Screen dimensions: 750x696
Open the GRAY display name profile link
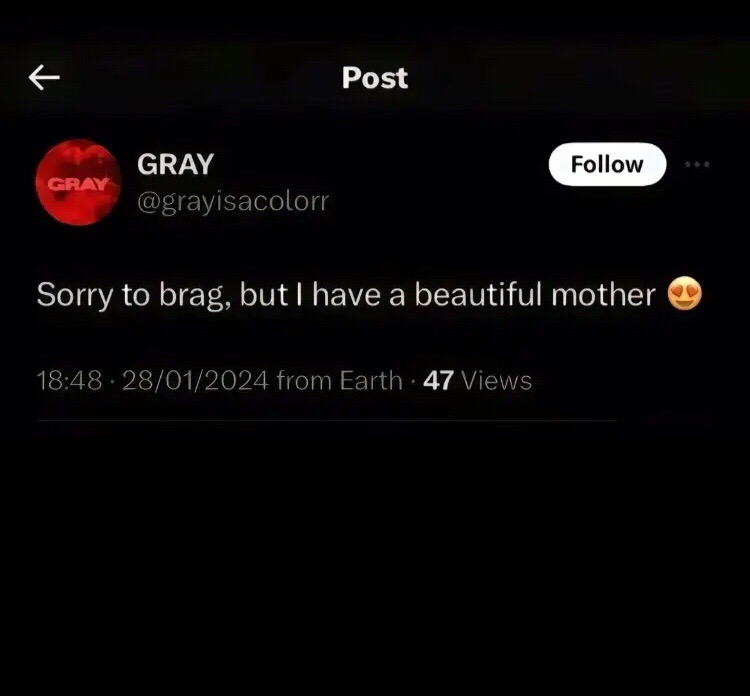[x=175, y=164]
